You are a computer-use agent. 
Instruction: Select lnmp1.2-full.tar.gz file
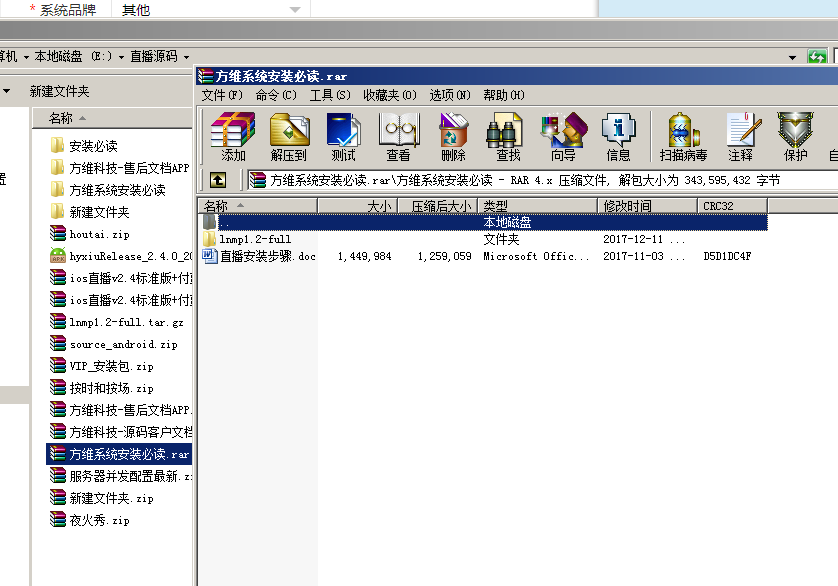[117, 322]
